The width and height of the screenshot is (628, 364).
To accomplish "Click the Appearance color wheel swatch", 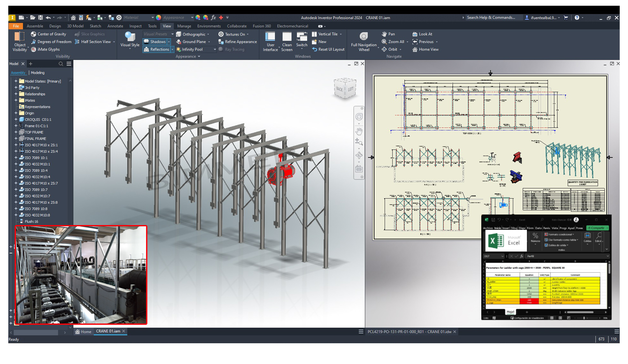I will click(x=159, y=18).
